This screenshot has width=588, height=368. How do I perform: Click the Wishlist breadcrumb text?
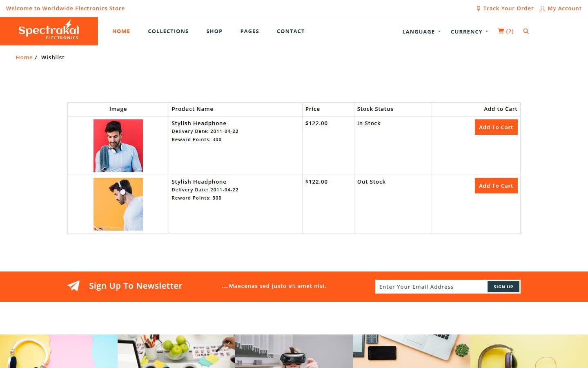53,57
